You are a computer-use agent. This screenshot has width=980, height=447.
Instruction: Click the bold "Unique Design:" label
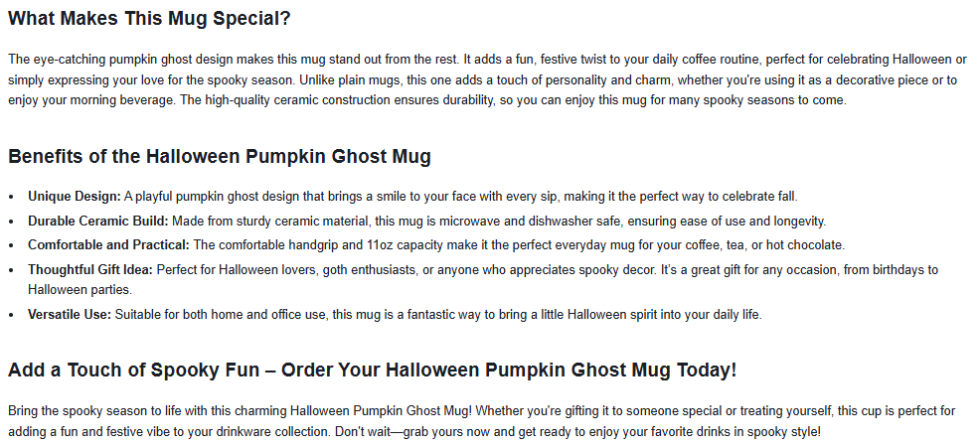[x=75, y=196]
